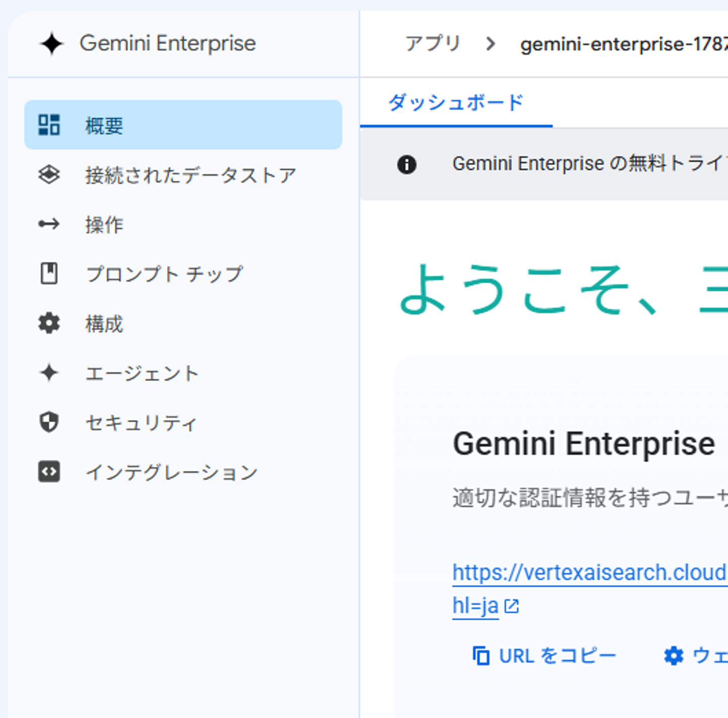Open the 操作 section
This screenshot has width=728, height=718.
pyautogui.click(x=183, y=224)
